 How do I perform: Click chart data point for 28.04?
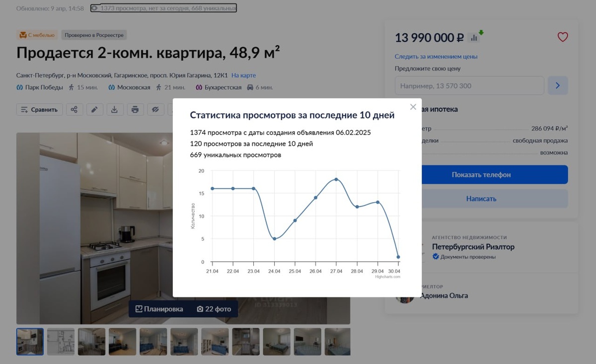tap(357, 207)
